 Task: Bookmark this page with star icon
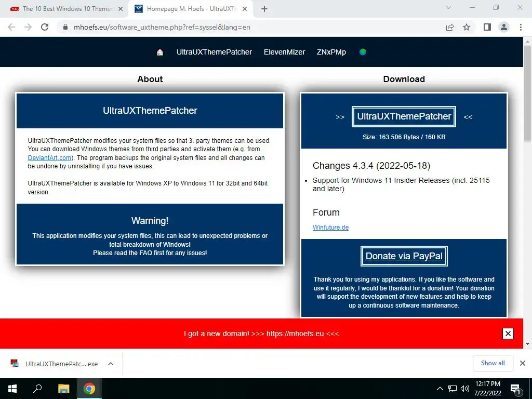coord(467,27)
